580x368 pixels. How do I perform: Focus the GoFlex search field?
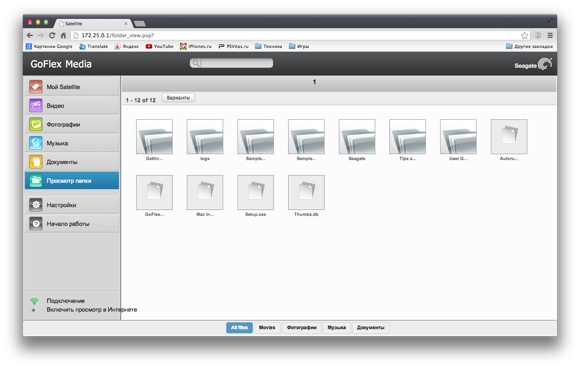[232, 63]
